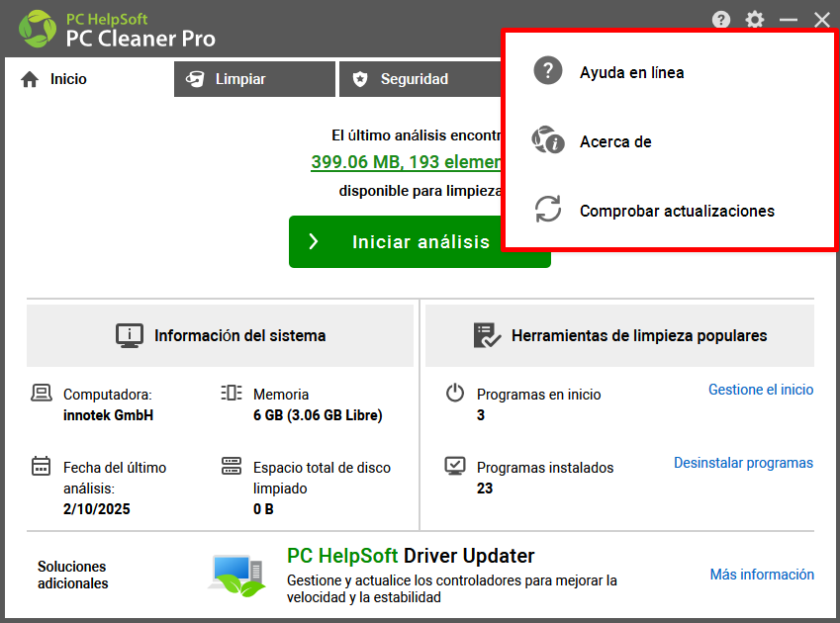Screen dimensions: 840x623
Task: Open the settings gear icon
Action: click(x=754, y=20)
